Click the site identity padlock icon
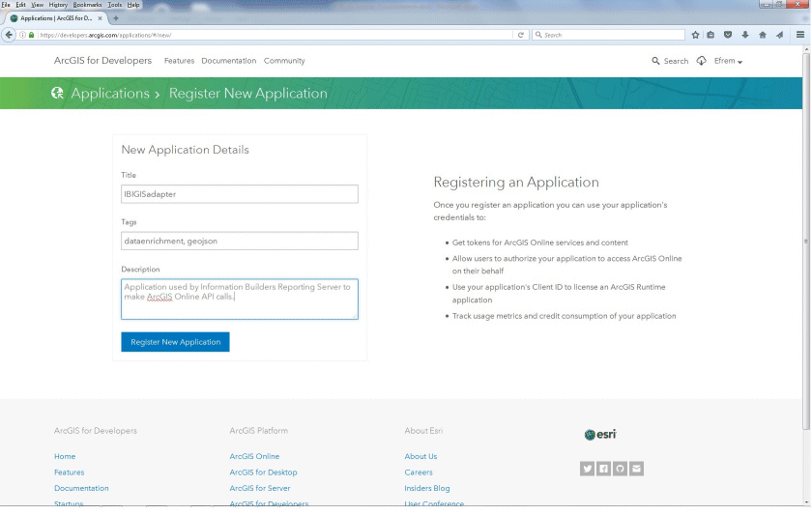 (32, 35)
